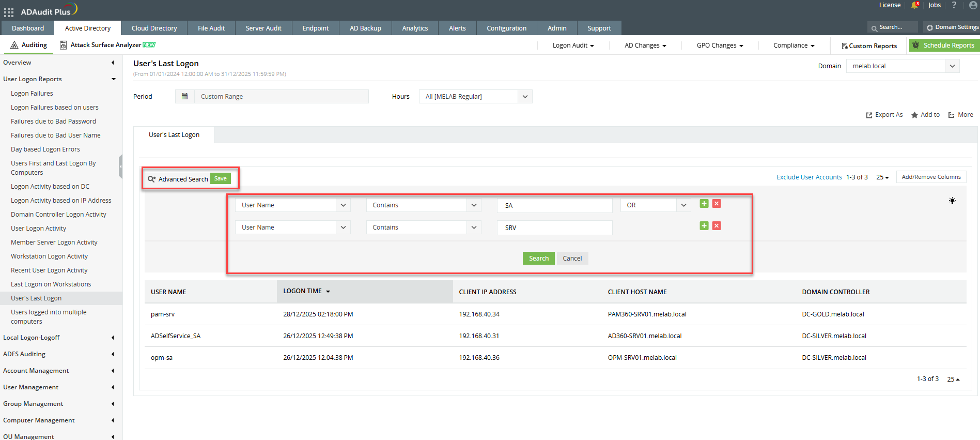Viewport: 980px width, 440px height.
Task: Switch to the Server Audit tab
Action: [263, 28]
